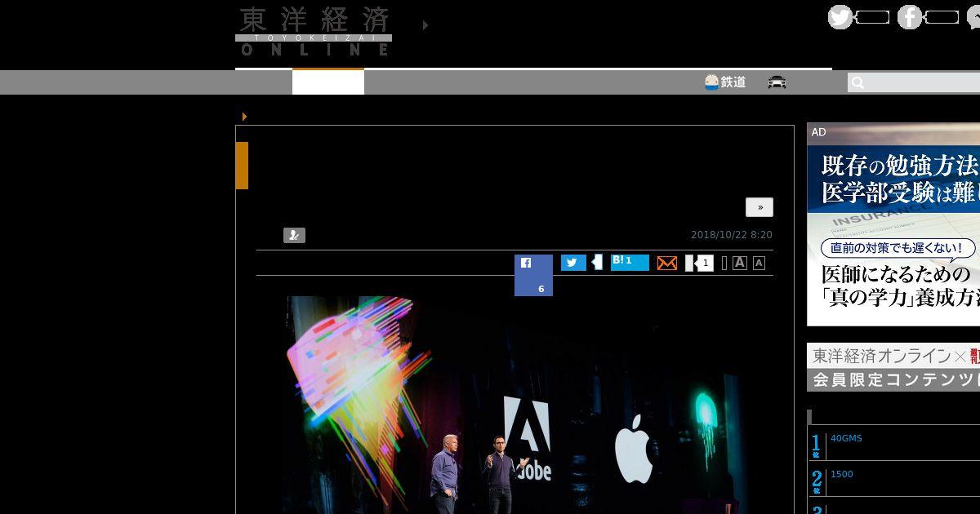Click the search magnifier icon
The width and height of the screenshot is (980, 514).
click(x=857, y=83)
